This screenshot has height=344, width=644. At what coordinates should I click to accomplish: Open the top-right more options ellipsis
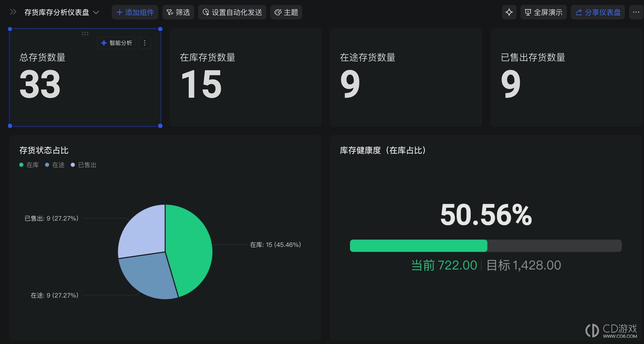[636, 12]
